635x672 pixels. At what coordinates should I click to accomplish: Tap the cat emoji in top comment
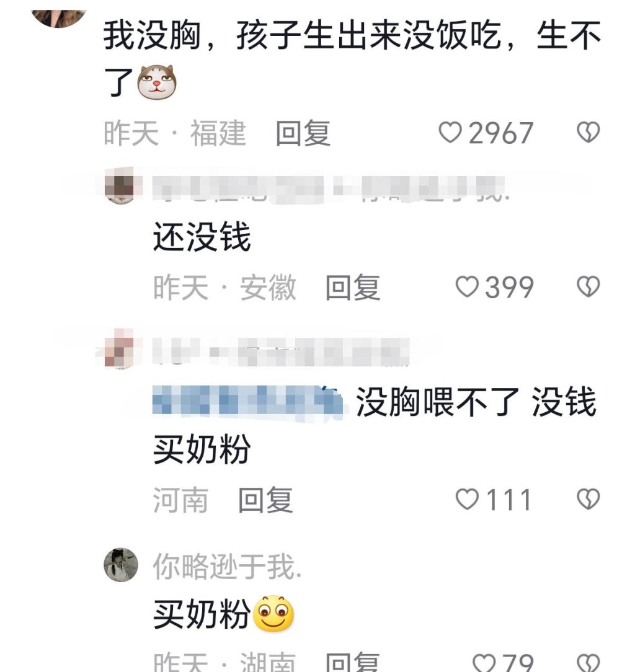coord(156,82)
